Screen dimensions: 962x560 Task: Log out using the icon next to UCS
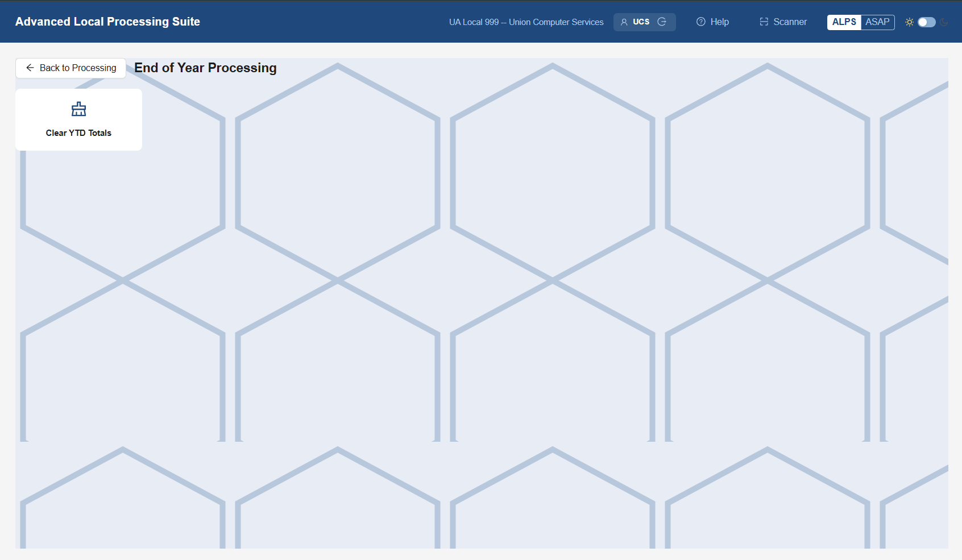[x=662, y=22]
